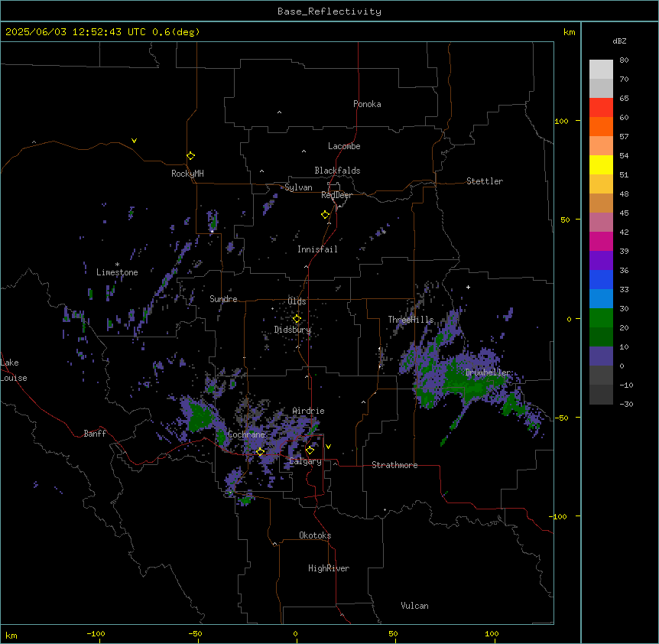This screenshot has width=659, height=644.
Task: Click the bright yellow swatch in dBZ legend
Action: point(601,164)
